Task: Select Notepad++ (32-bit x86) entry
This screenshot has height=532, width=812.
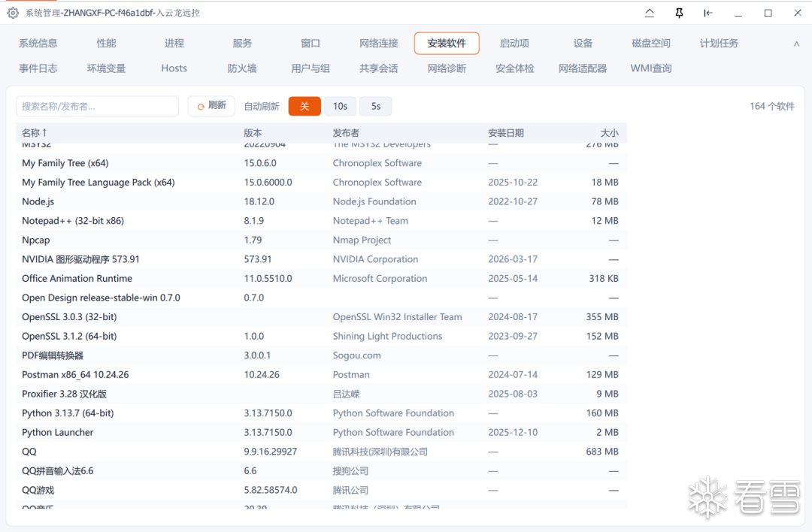Action: tap(321, 220)
